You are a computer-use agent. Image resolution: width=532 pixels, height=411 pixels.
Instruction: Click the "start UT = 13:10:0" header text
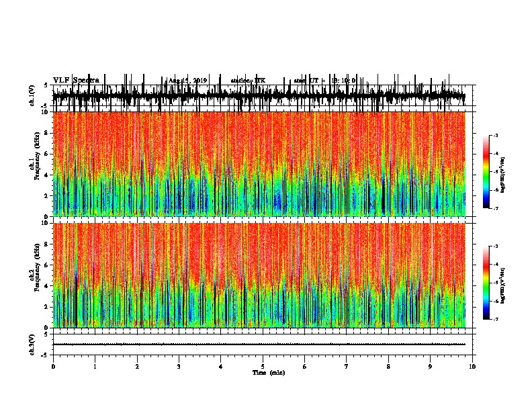click(x=324, y=81)
